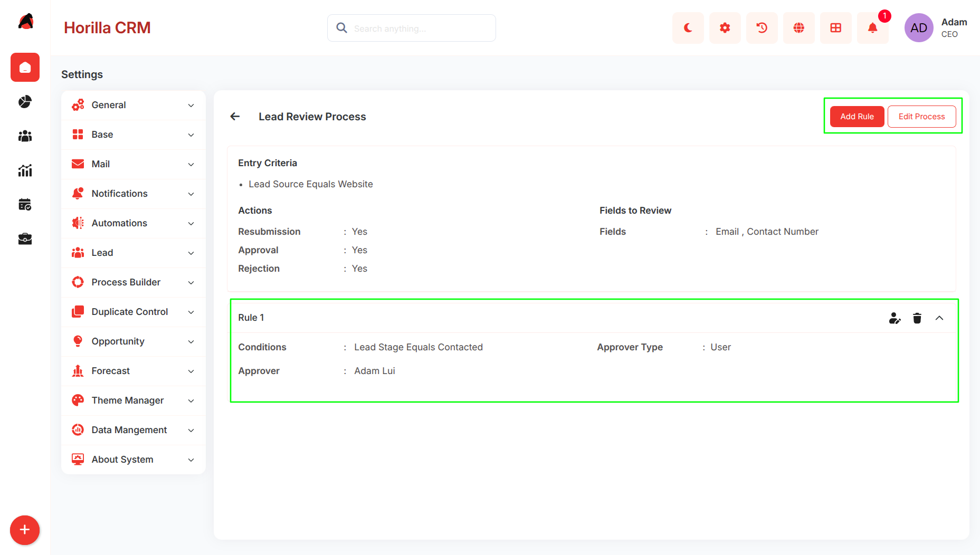Click the Edit Process button
This screenshot has height=555, width=980.
coord(921,117)
